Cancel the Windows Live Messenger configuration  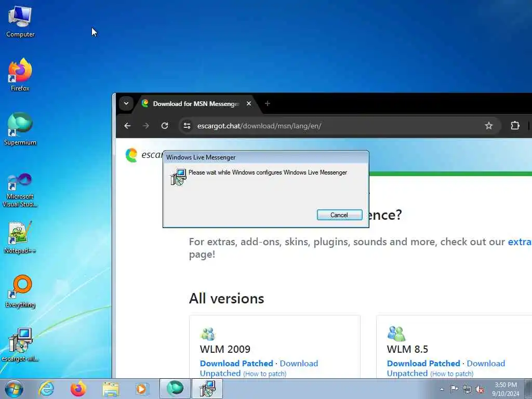click(339, 215)
